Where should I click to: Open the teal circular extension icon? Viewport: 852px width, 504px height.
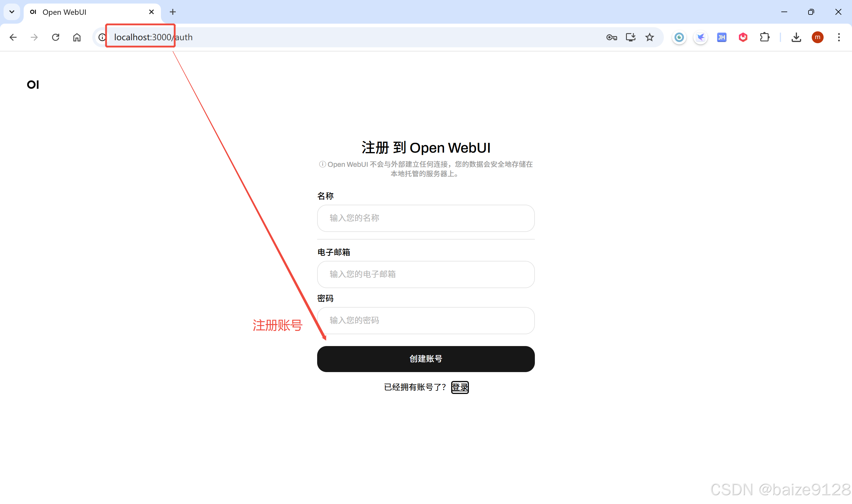(679, 37)
